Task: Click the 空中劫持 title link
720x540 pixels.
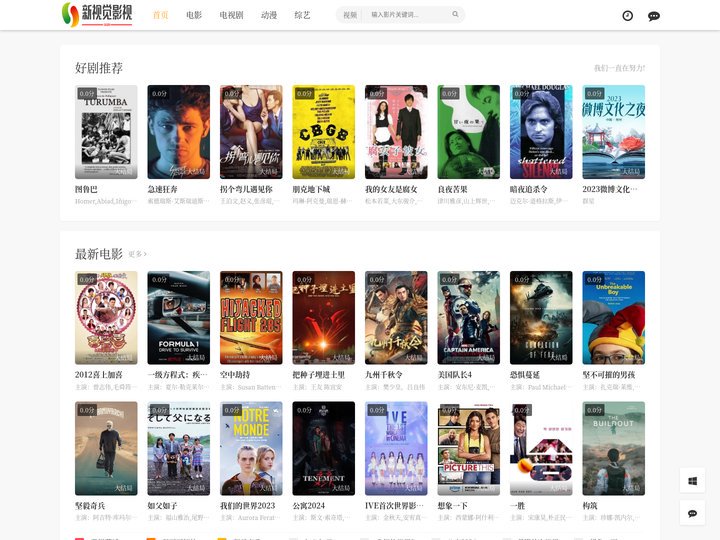Action: coord(235,375)
